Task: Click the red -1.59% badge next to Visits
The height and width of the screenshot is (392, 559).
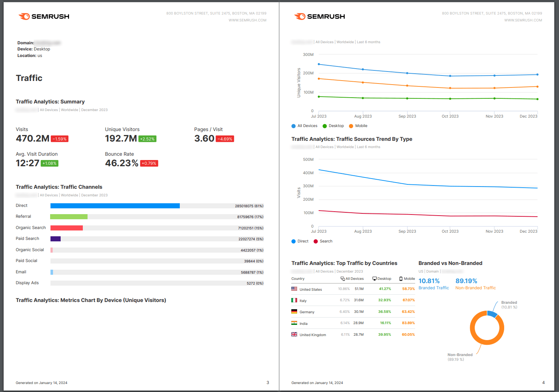Action: click(60, 139)
